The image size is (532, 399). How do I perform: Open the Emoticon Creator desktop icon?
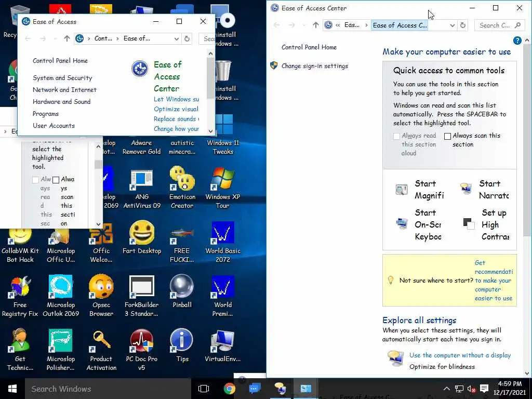click(x=182, y=187)
